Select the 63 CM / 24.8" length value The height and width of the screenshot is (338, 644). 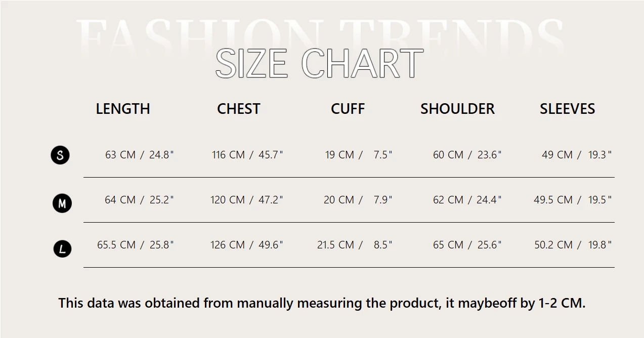click(139, 155)
